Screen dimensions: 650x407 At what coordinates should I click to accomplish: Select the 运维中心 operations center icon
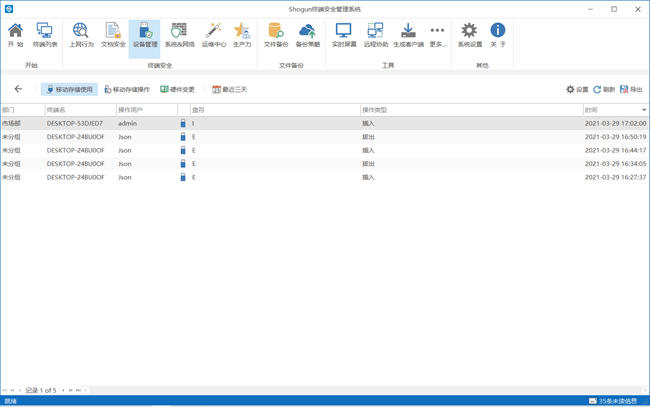213,35
